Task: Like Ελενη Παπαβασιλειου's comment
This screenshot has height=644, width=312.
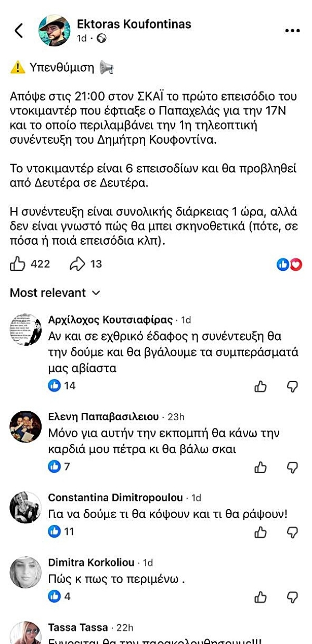Action: click(x=261, y=467)
